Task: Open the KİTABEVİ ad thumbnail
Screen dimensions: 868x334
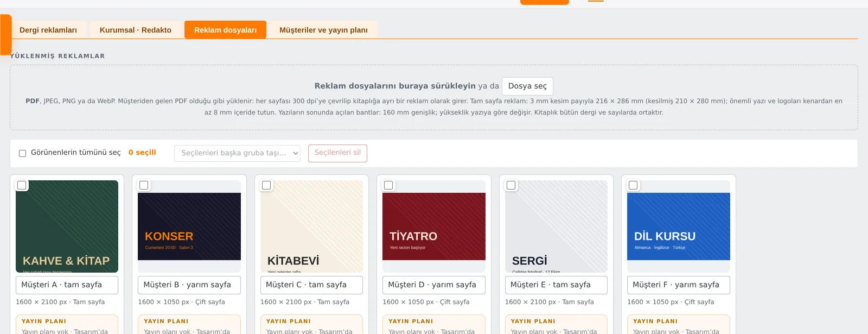Action: pos(311,226)
